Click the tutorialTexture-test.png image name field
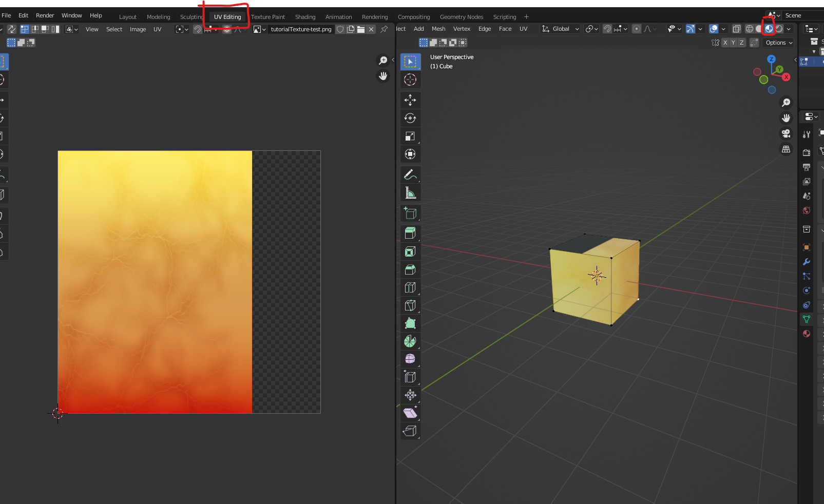This screenshot has width=824, height=504. 301,29
